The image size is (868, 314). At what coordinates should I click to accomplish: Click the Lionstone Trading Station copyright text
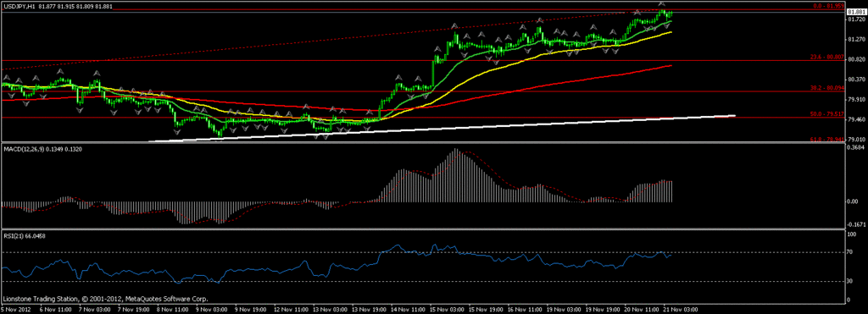pyautogui.click(x=105, y=299)
